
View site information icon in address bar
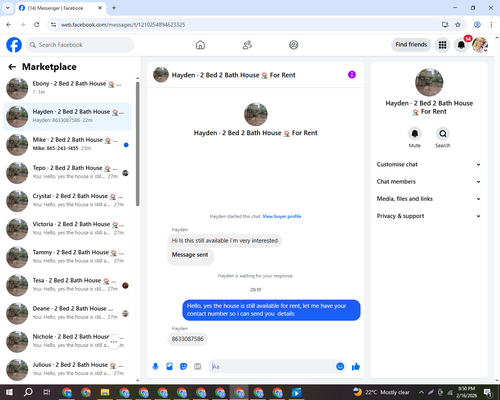pos(53,25)
